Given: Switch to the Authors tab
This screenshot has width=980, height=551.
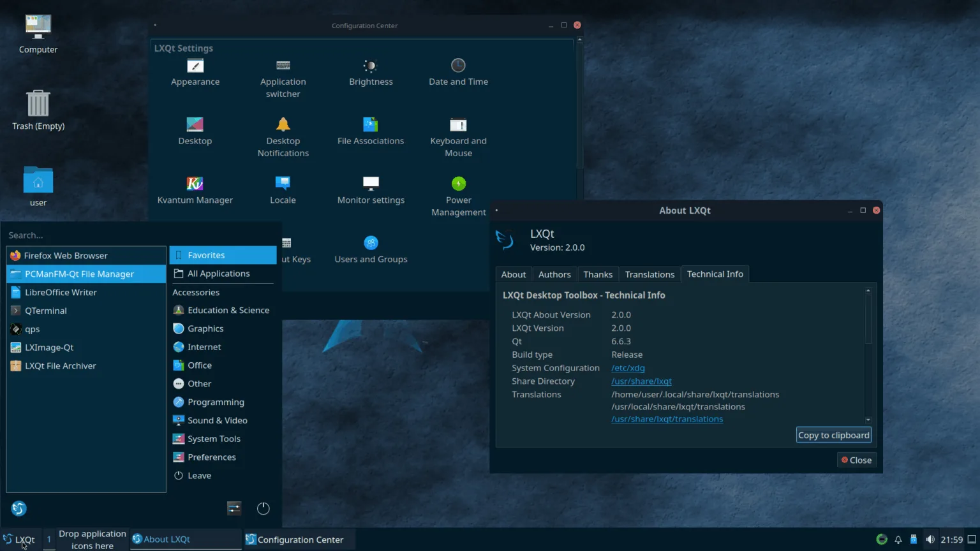Looking at the screenshot, I should point(554,274).
